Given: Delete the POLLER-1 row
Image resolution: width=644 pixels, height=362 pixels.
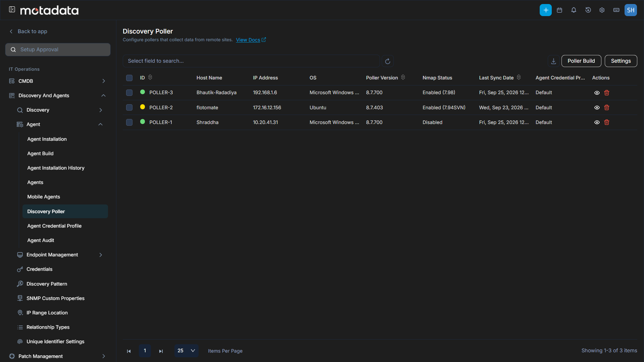Looking at the screenshot, I should click(x=606, y=122).
